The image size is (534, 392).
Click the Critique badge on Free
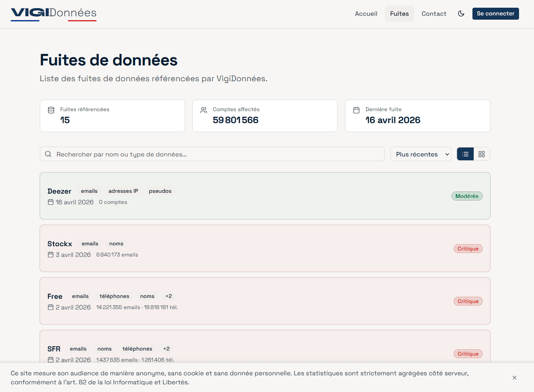pyautogui.click(x=468, y=301)
